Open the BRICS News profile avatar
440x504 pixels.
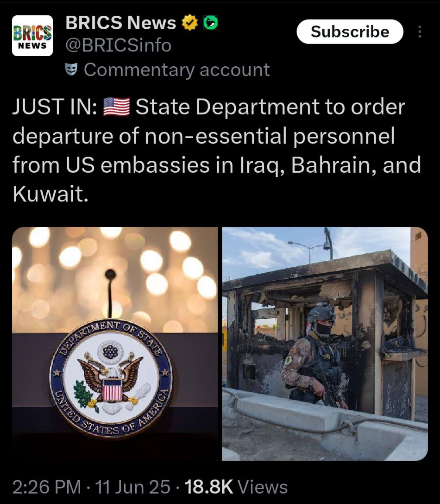[32, 36]
